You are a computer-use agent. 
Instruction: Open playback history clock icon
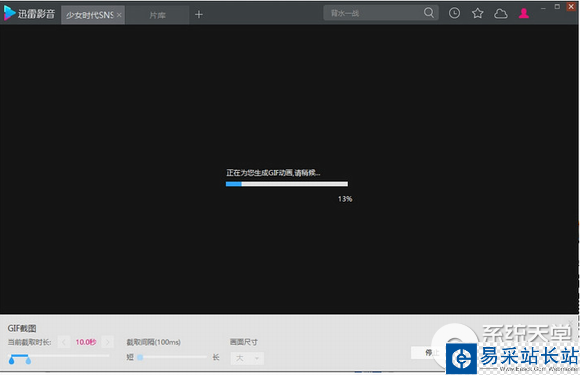pyautogui.click(x=454, y=13)
